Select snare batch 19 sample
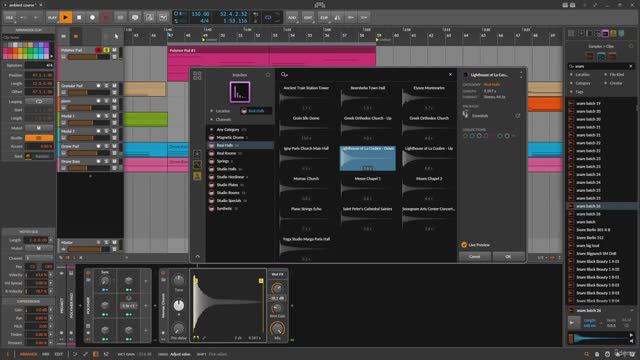The image size is (640, 360). coord(602,103)
